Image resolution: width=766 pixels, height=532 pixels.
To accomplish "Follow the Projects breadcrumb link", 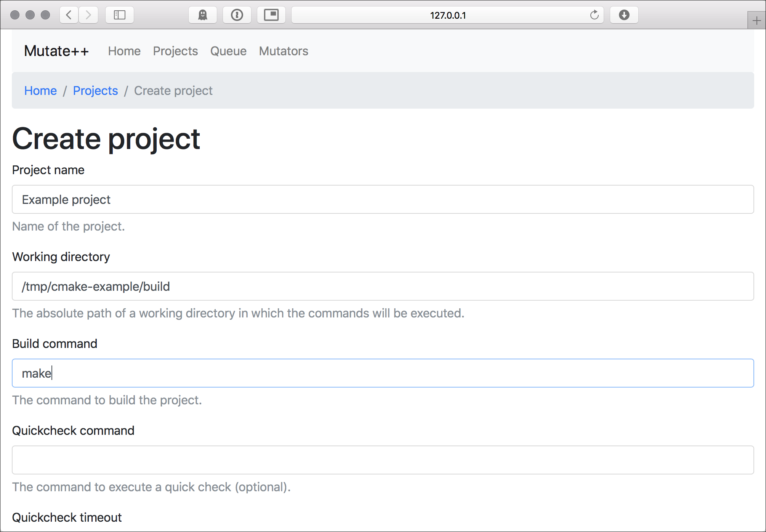I will tap(95, 91).
